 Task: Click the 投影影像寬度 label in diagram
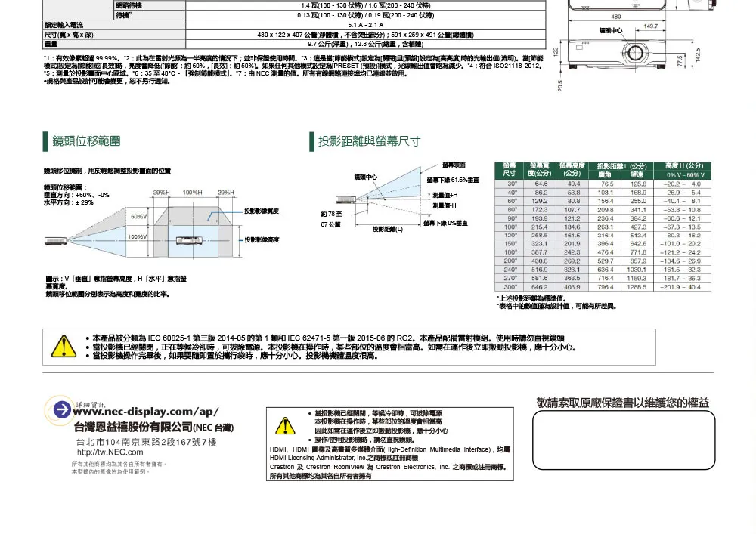(x=262, y=211)
